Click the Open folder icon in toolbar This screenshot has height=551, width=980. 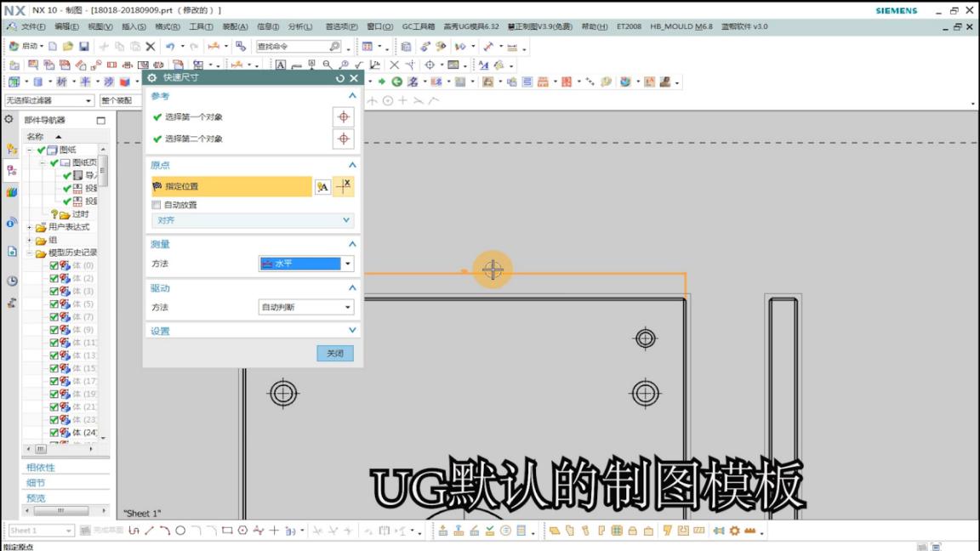pos(67,46)
